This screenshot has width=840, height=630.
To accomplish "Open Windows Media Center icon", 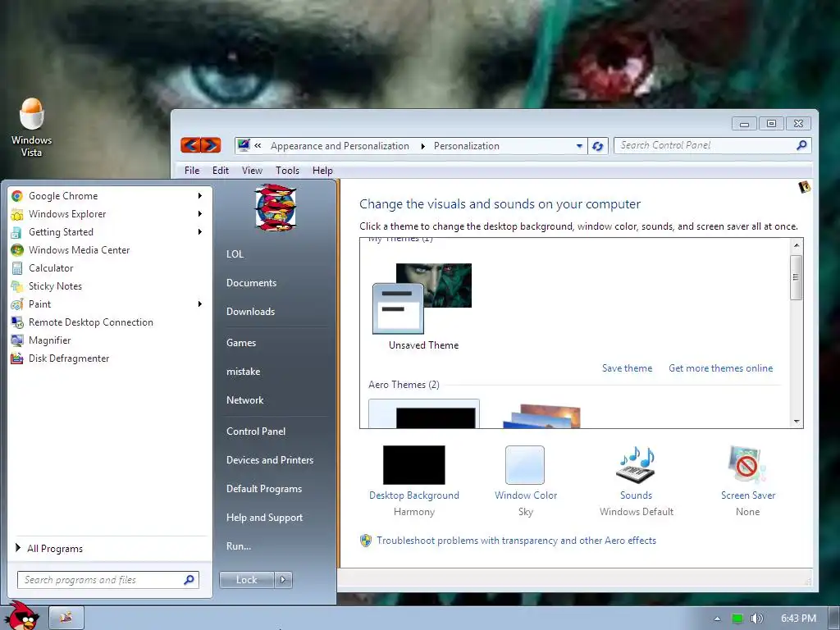I will [x=17, y=250].
